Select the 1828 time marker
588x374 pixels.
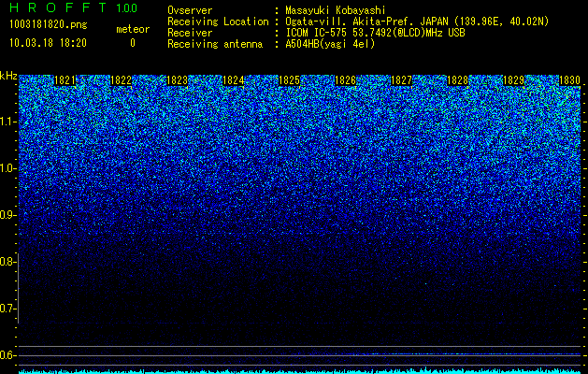[x=457, y=80]
